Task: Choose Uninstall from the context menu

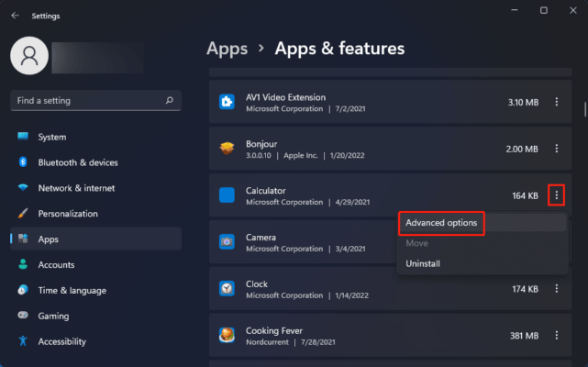Action: [483, 263]
